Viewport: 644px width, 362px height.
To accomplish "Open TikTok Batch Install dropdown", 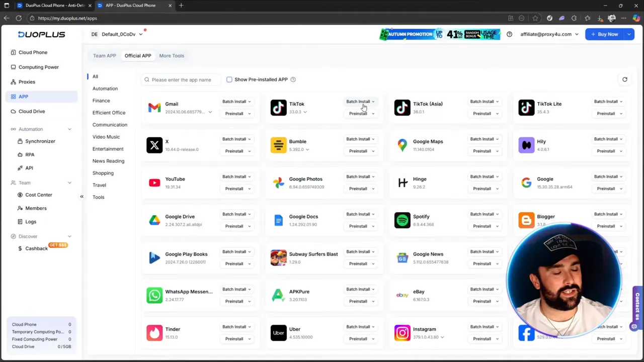I will (360, 102).
